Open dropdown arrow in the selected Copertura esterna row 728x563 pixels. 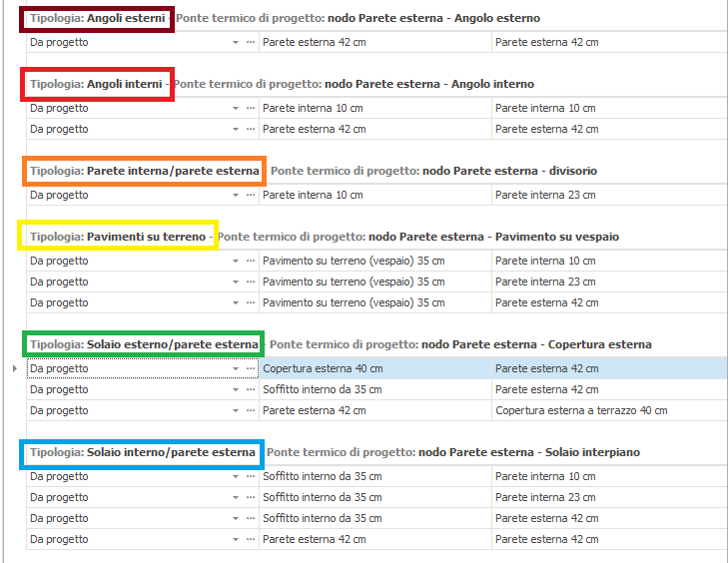[236, 368]
